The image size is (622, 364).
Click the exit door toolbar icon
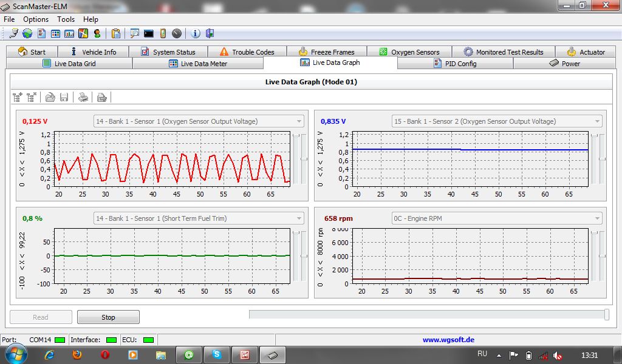coord(210,33)
